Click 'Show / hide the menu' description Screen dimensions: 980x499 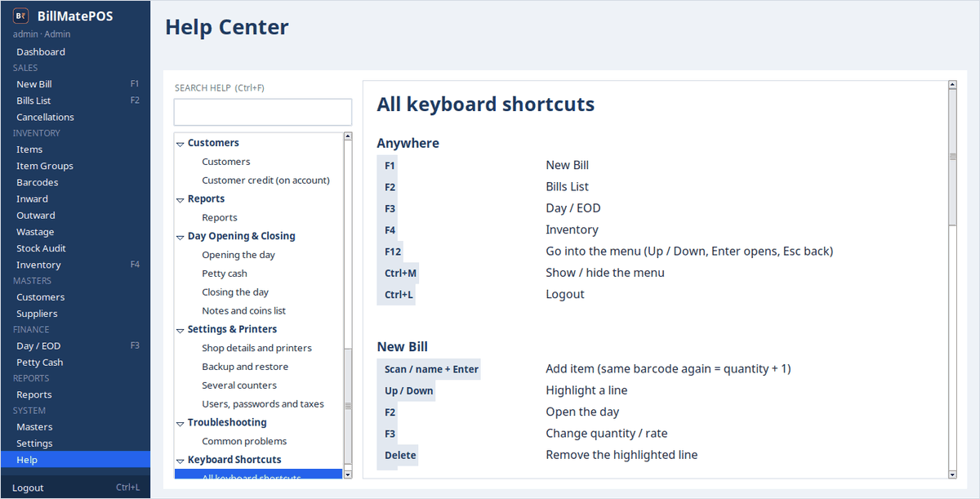coord(605,273)
